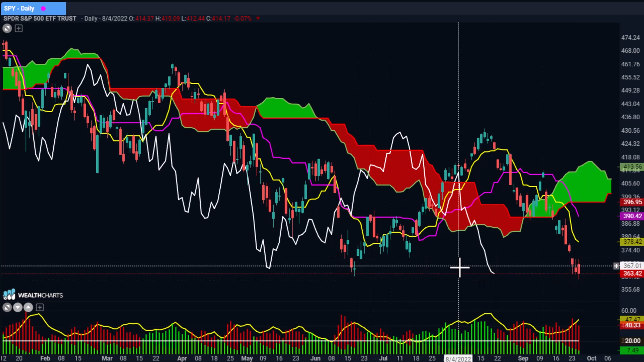Click the red 363.42 last price label
This screenshot has height=362, width=644.
tap(632, 274)
